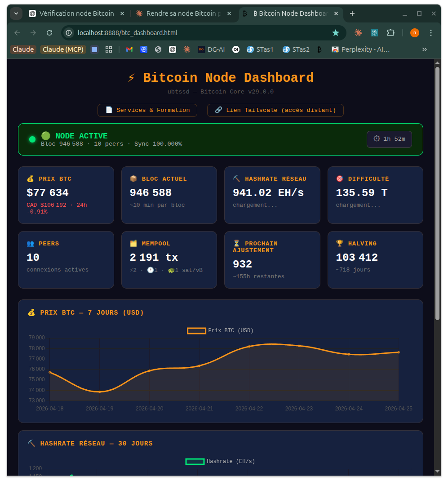Show hidden bookmarks with the chevron

[424, 49]
